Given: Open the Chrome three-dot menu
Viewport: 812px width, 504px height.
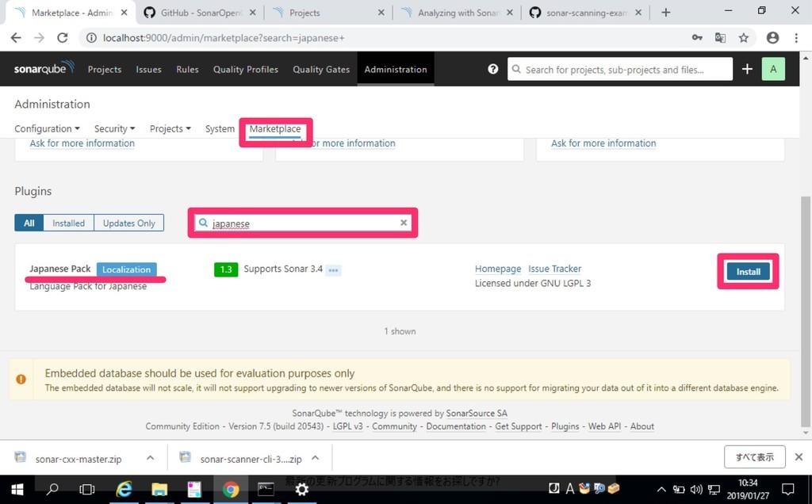Looking at the screenshot, I should (x=796, y=38).
